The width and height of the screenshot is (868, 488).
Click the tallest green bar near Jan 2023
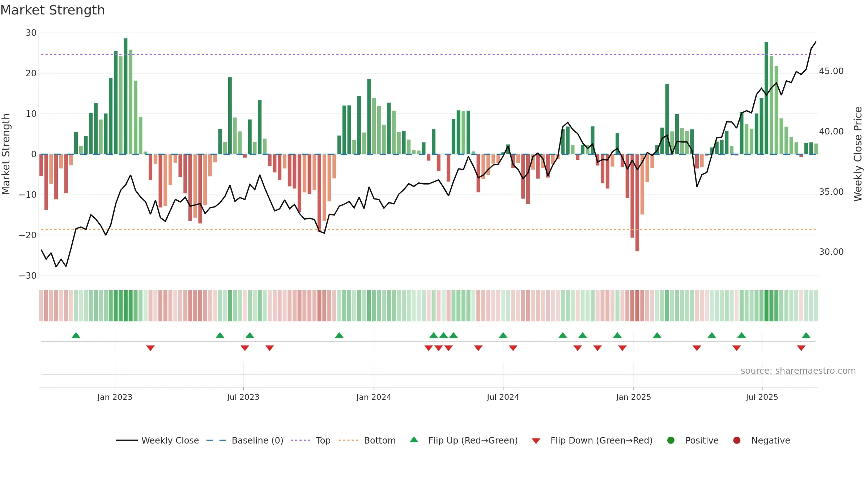click(x=125, y=96)
